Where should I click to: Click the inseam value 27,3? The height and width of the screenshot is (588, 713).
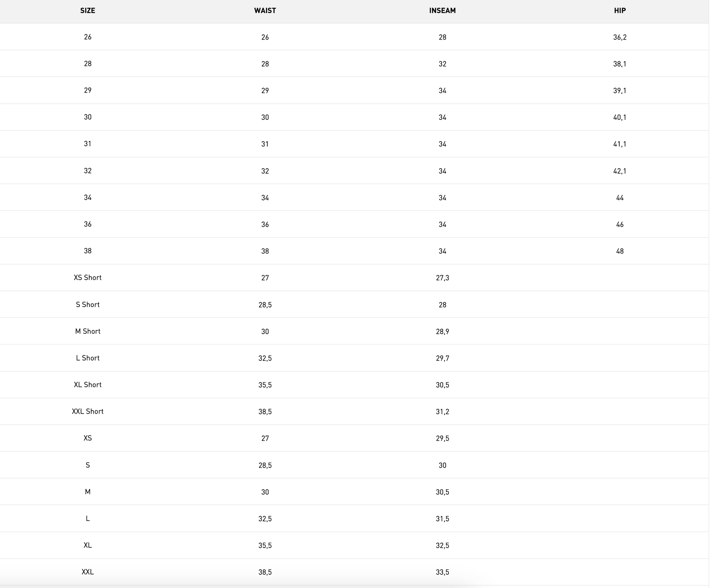tap(442, 278)
